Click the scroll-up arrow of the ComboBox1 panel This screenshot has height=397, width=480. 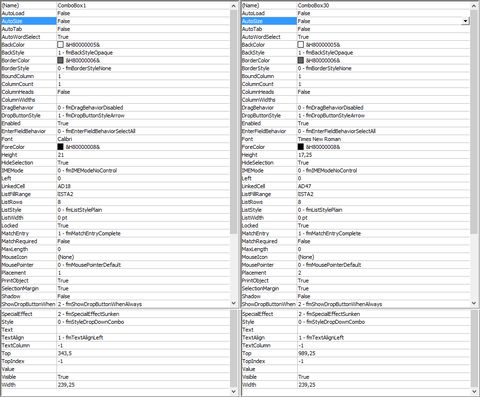(234, 6)
